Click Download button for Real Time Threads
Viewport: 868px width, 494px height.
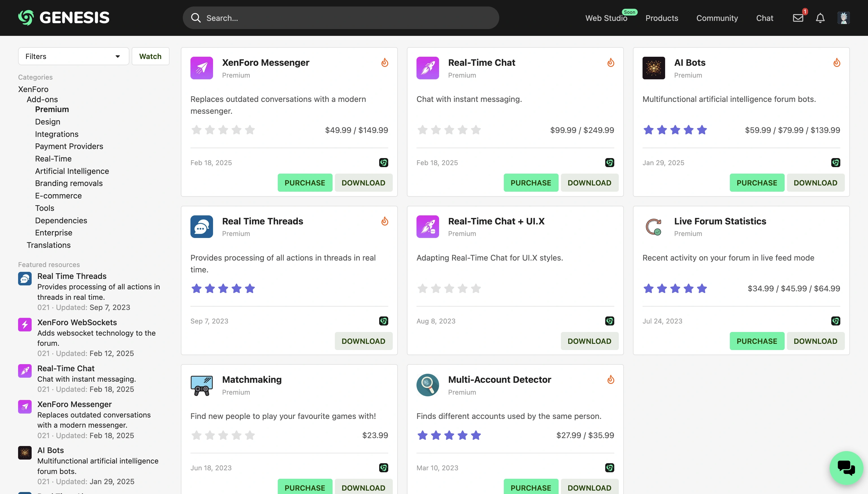tap(363, 341)
